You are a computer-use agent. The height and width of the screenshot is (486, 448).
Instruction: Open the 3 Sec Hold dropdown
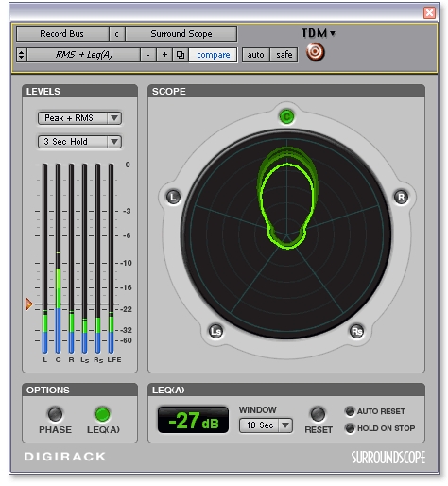pyautogui.click(x=79, y=142)
